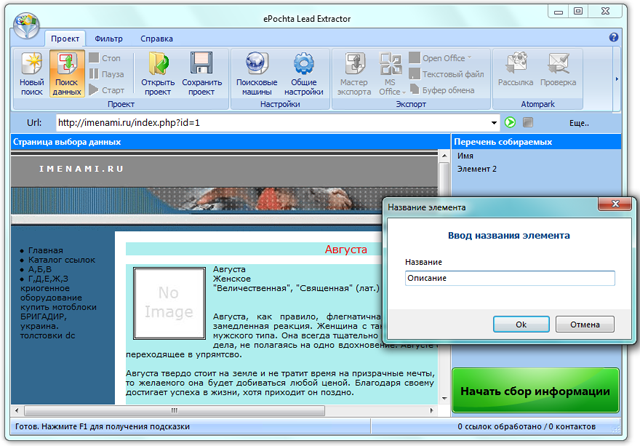
Task: Click the Рассылка Atompark icon
Action: point(516,69)
